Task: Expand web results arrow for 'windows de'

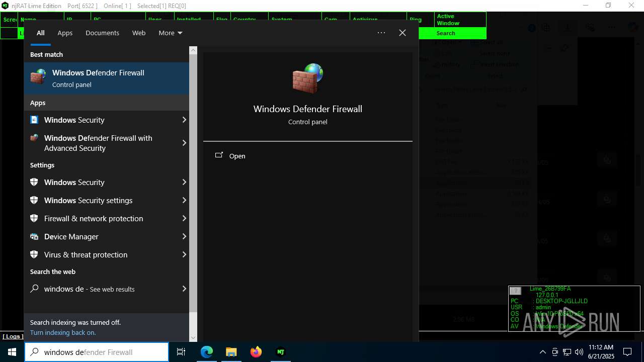Action: coord(184,289)
